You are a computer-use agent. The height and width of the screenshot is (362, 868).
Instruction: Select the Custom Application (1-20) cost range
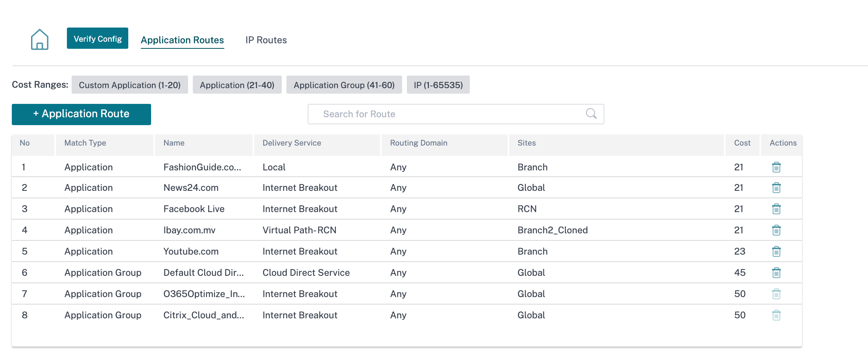click(130, 85)
